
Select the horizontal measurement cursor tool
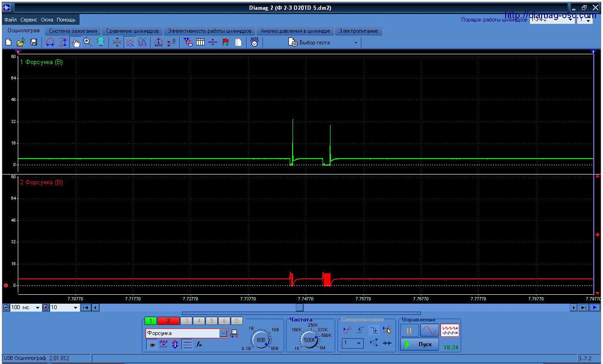coord(50,43)
